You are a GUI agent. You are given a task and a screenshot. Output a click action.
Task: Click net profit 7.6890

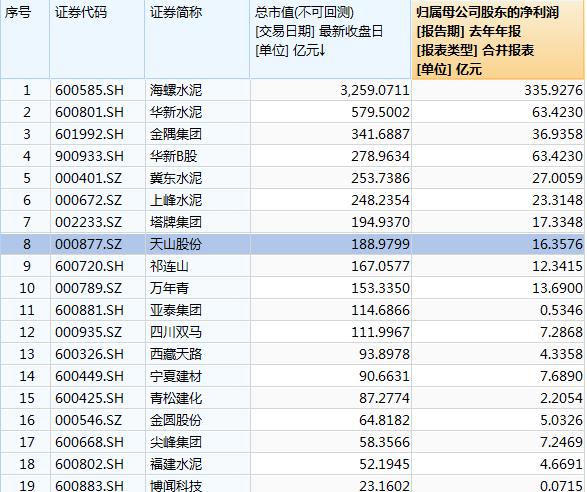[562, 376]
